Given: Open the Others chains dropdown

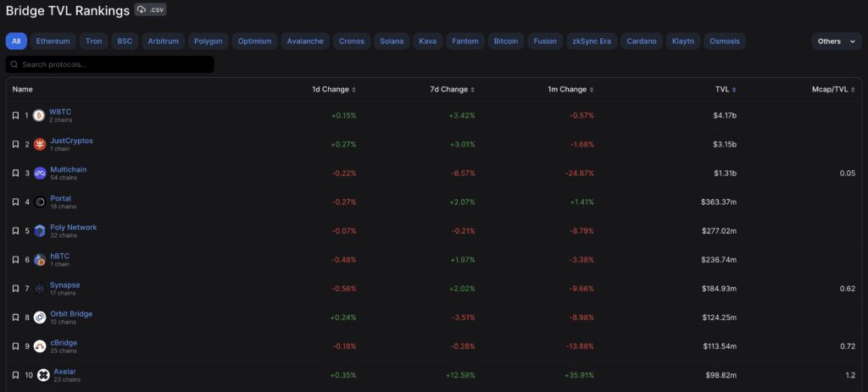Looking at the screenshot, I should [837, 41].
